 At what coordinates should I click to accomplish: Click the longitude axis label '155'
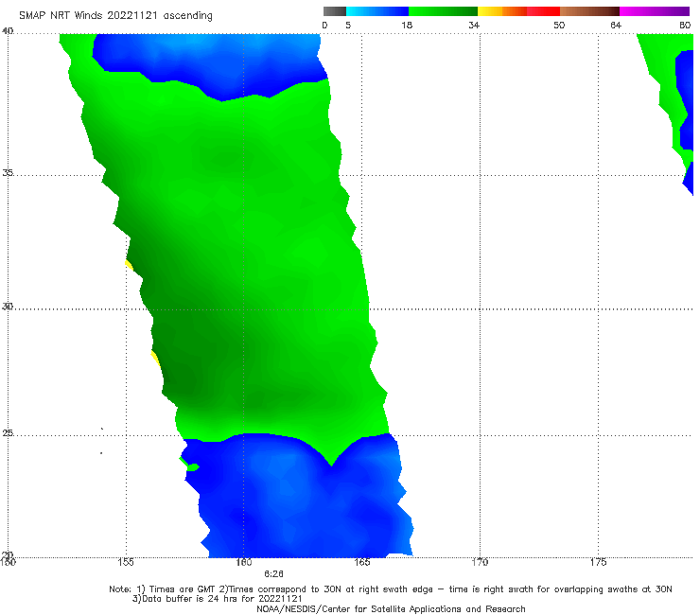pos(126,562)
